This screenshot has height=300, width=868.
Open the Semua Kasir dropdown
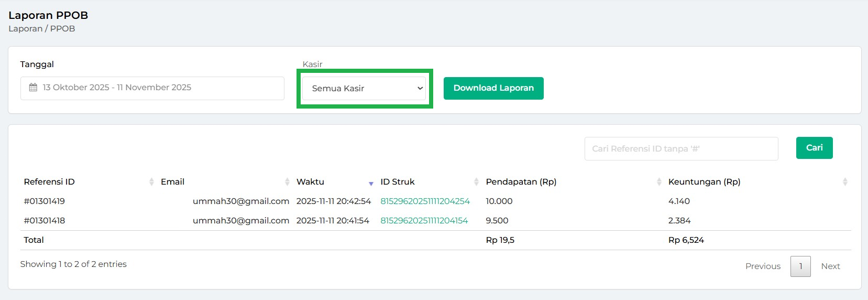click(365, 89)
